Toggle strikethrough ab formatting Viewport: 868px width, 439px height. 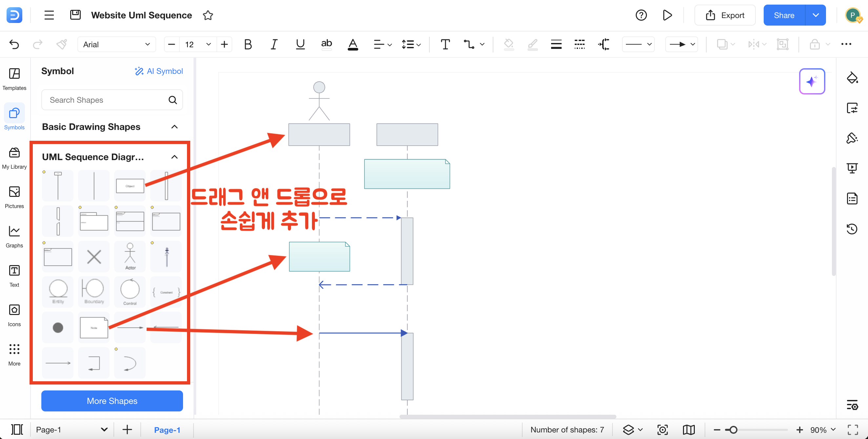(326, 45)
